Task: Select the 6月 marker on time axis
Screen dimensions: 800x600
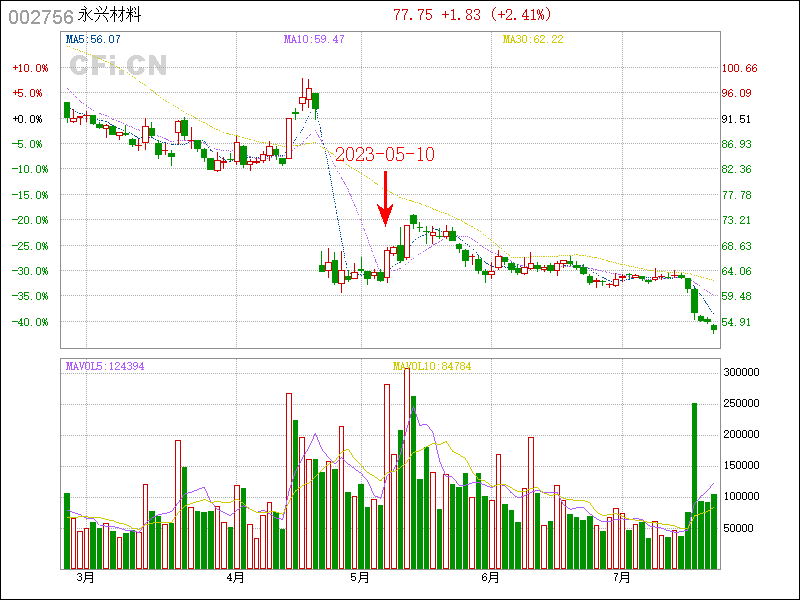Action: (x=489, y=578)
